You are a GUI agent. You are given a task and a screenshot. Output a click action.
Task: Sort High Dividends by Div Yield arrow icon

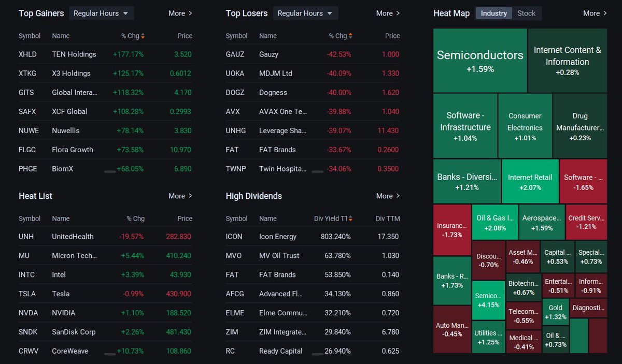(x=350, y=219)
